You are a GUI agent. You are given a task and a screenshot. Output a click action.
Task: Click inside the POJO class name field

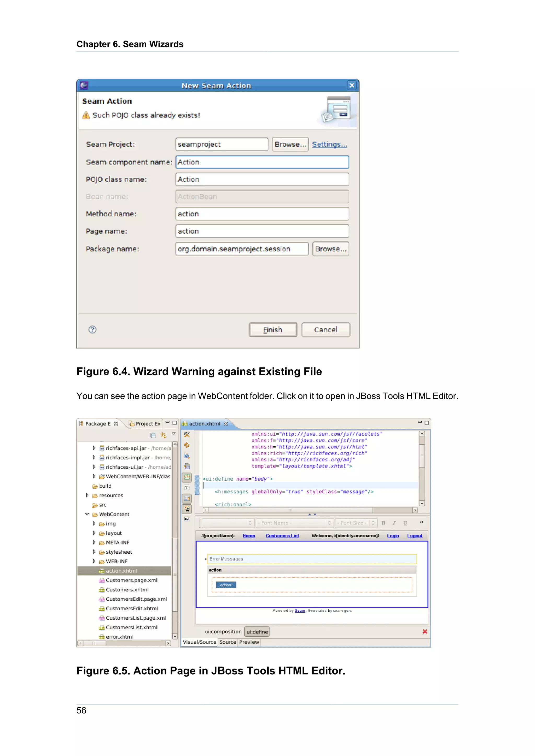click(x=262, y=179)
